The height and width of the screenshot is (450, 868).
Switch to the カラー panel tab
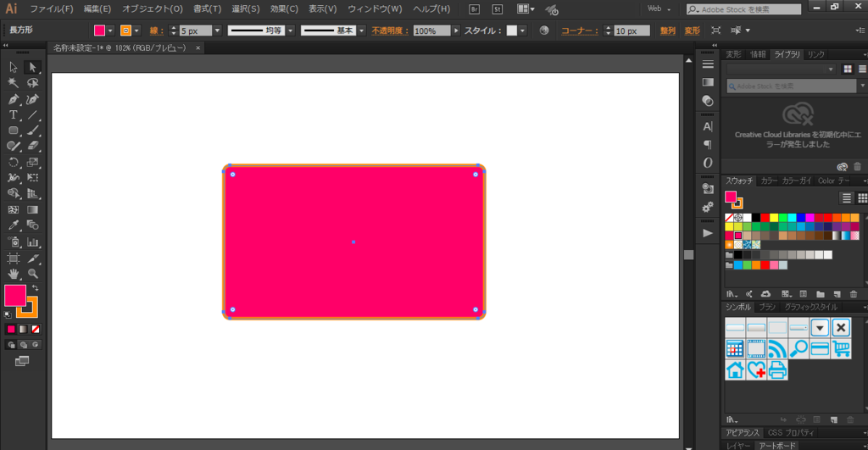click(x=768, y=181)
